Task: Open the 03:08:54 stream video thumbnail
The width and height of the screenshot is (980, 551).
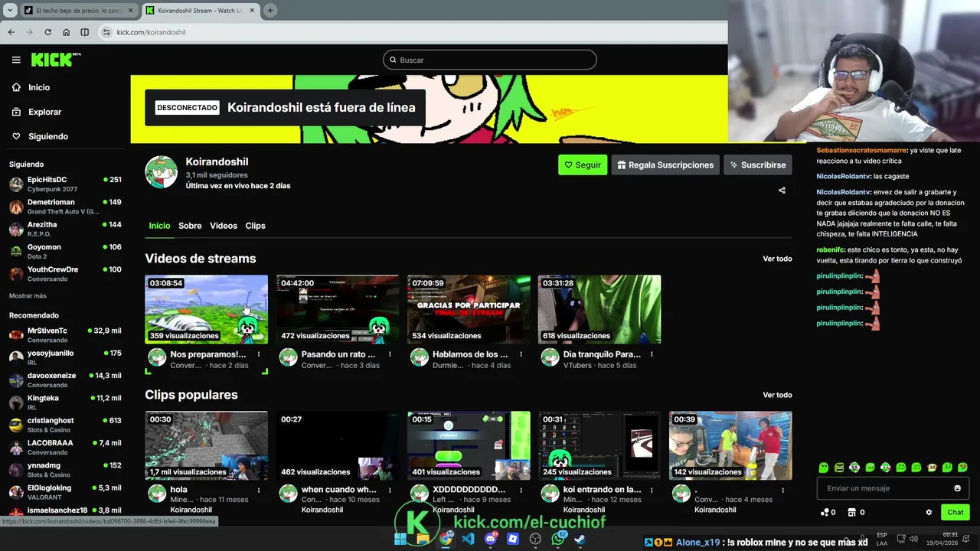Action: coord(207,309)
